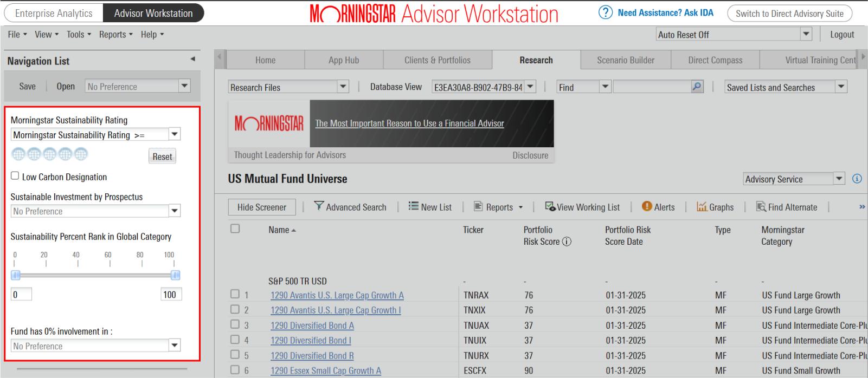Open the Graphs chart icon
The height and width of the screenshot is (378, 868).
point(702,206)
